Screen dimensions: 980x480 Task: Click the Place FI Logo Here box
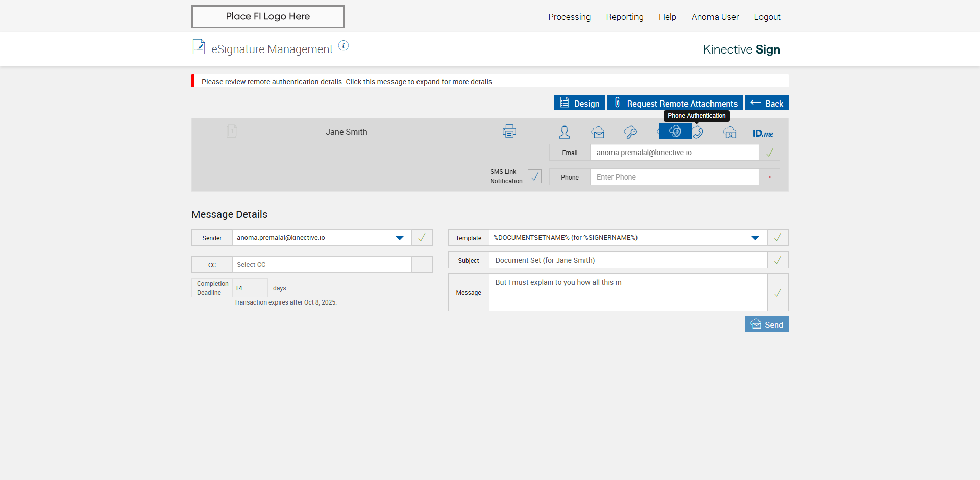click(267, 16)
